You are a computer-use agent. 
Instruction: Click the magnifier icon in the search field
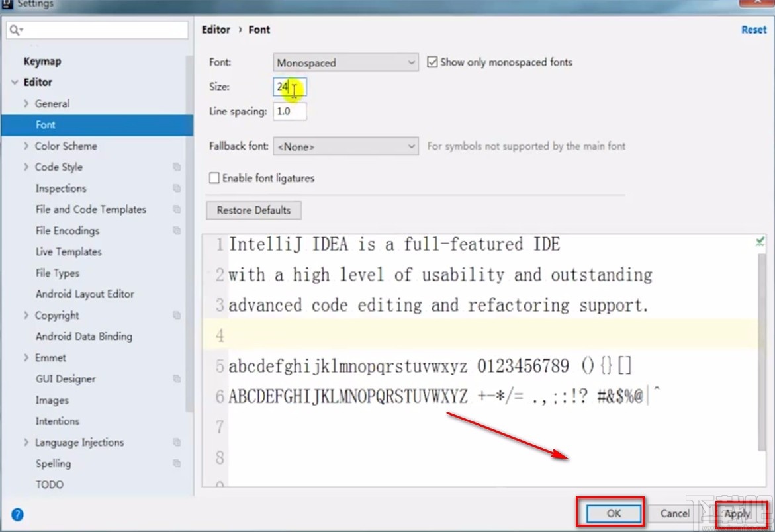(x=13, y=30)
